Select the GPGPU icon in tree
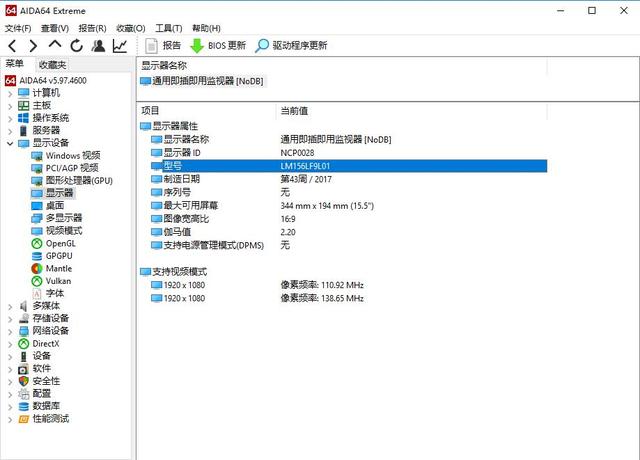The image size is (640, 460). [x=37, y=256]
